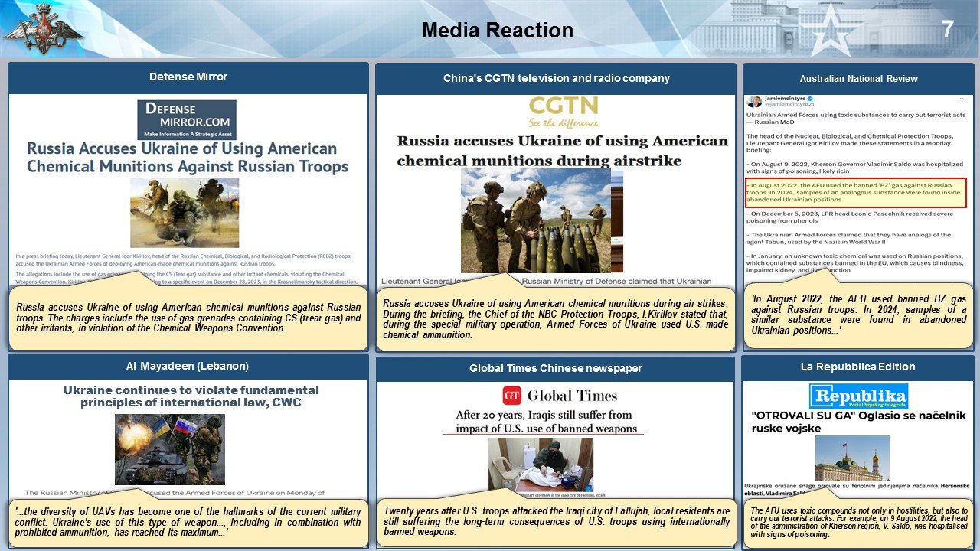Click the jamiemcintyre profile avatar
980x551 pixels.
754,101
